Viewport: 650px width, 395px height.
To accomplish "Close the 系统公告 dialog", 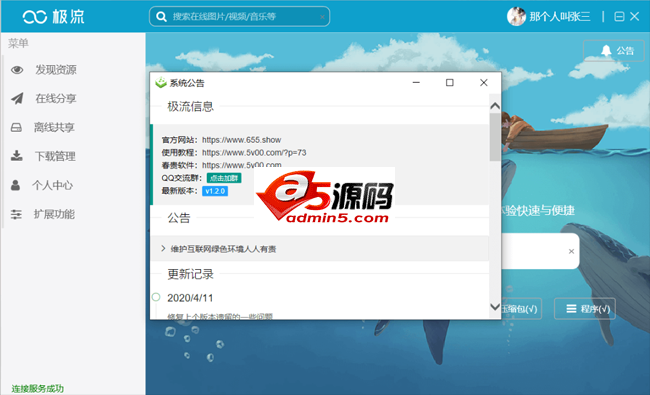I will [483, 82].
